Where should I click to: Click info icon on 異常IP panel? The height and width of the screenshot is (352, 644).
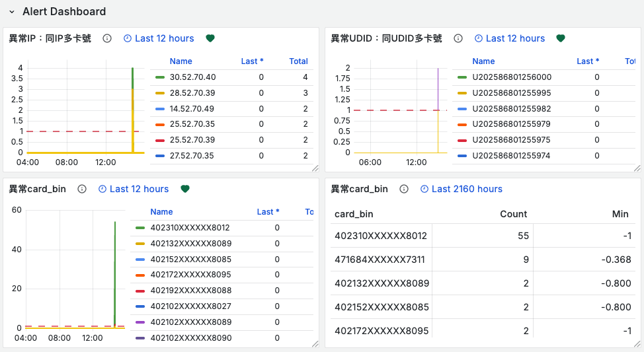pos(107,38)
